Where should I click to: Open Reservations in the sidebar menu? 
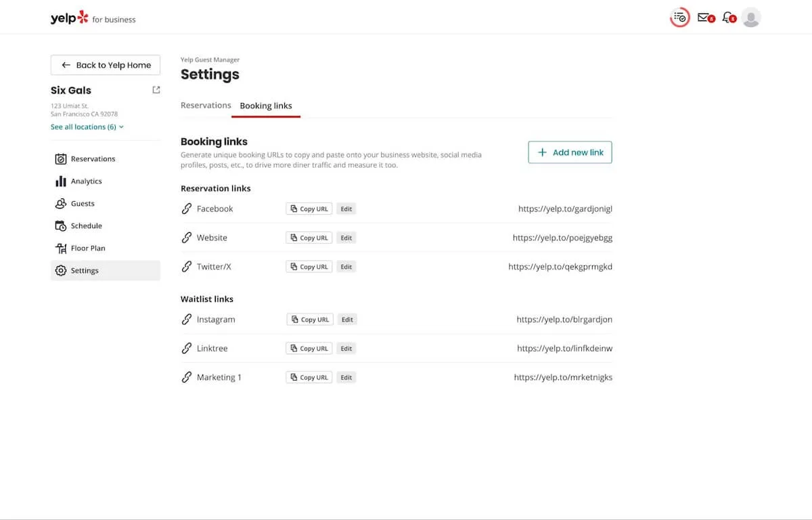pos(106,159)
